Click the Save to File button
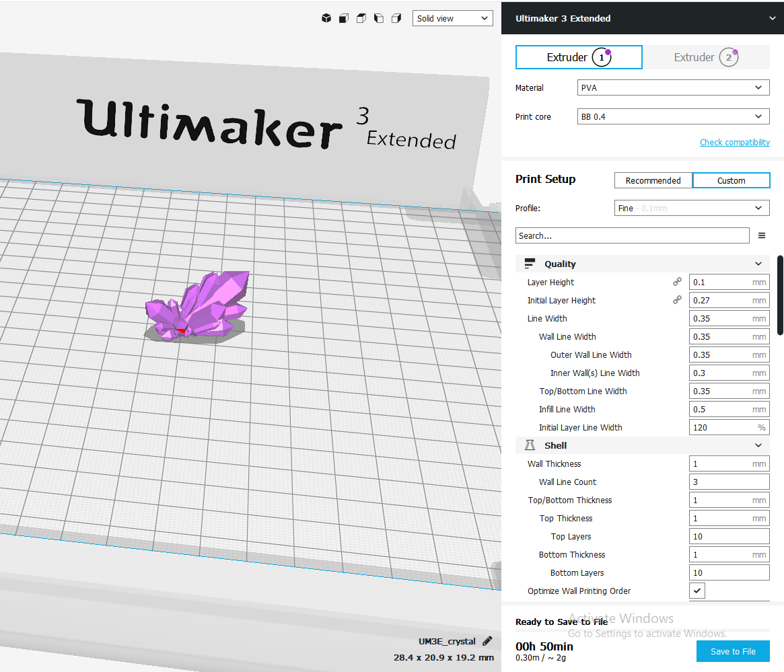 [733, 651]
